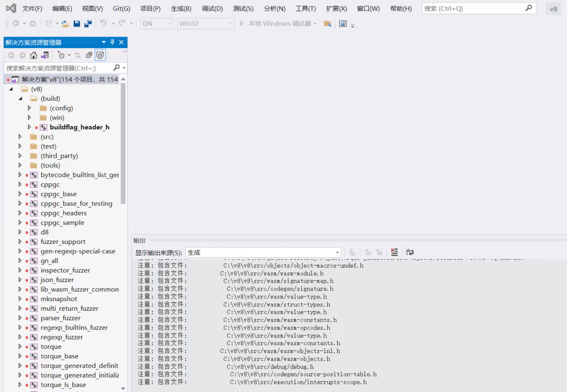The height and width of the screenshot is (392, 567).
Task: Open the Git(G) menu
Action: click(121, 8)
